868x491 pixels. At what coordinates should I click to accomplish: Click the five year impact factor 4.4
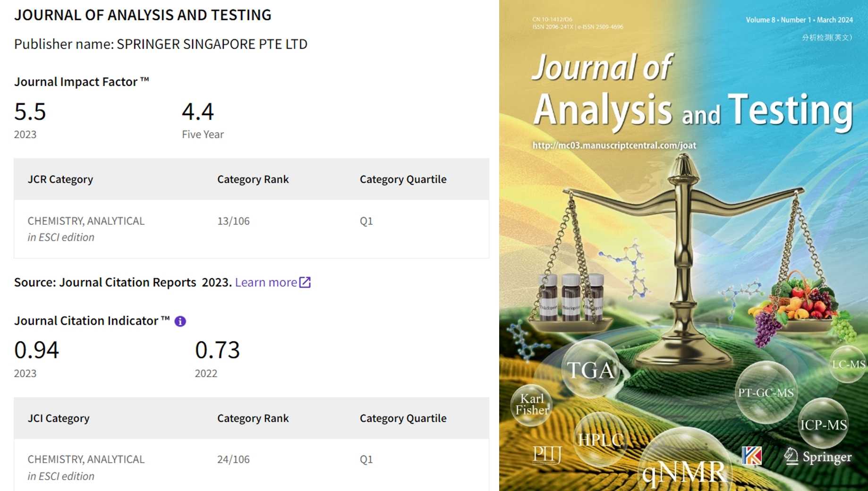coord(198,112)
